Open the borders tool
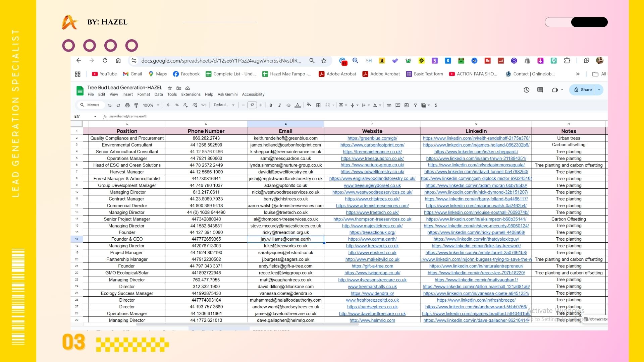The image size is (644, 362). [x=318, y=105]
